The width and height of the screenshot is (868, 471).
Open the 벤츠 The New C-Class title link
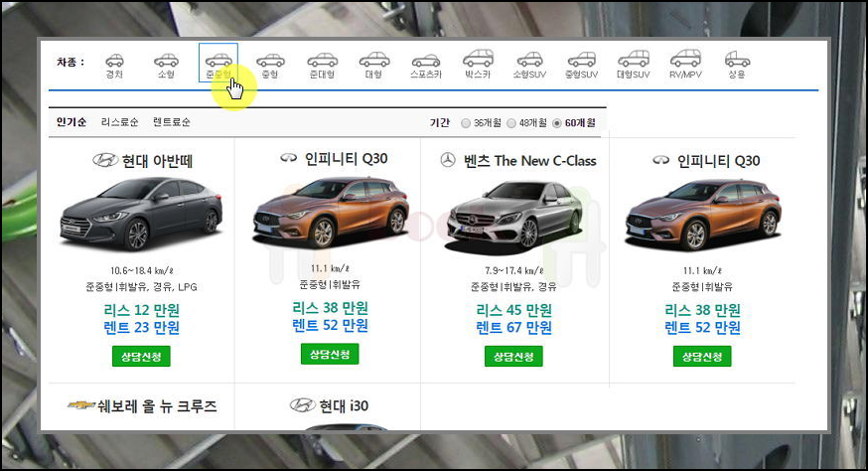point(529,161)
